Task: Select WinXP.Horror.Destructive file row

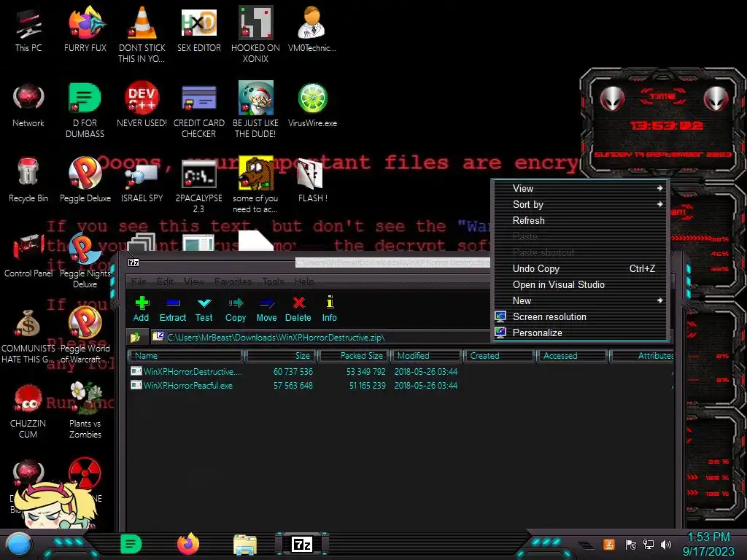Action: tap(400, 371)
